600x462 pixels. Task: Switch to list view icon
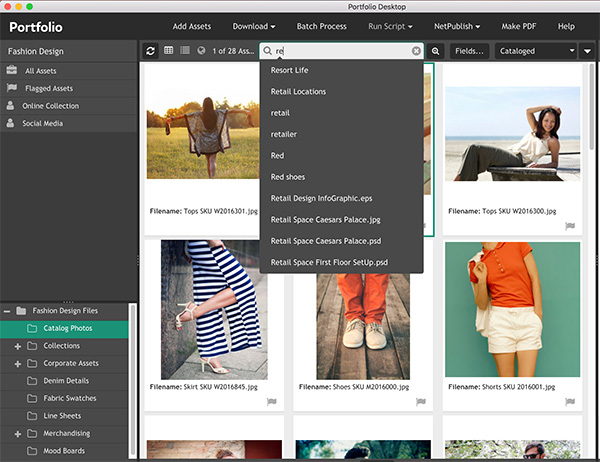185,50
